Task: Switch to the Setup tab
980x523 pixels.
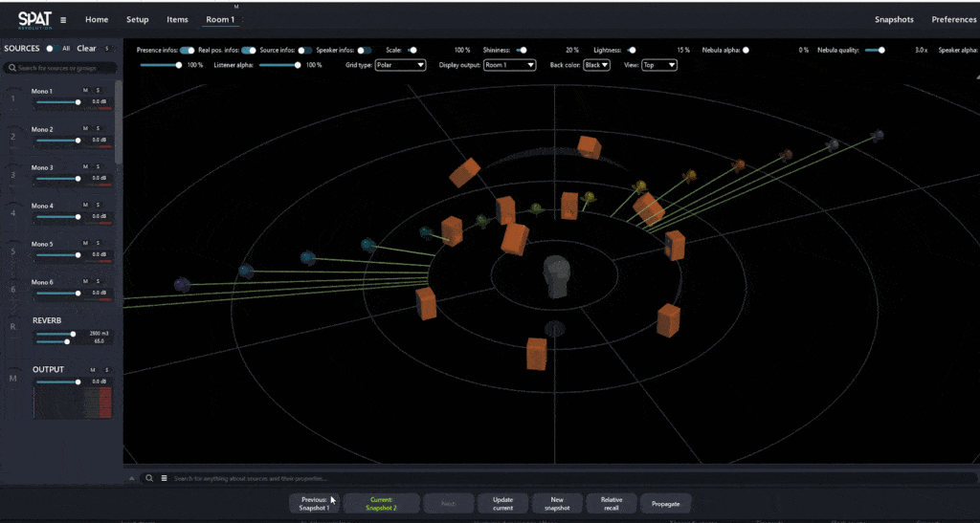Action: (x=137, y=19)
